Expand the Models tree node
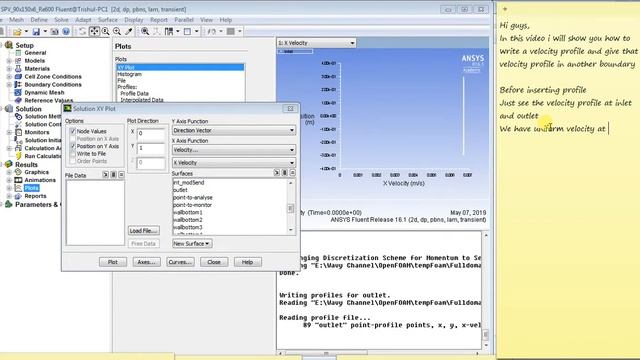640x360 pixels. pos(9,61)
